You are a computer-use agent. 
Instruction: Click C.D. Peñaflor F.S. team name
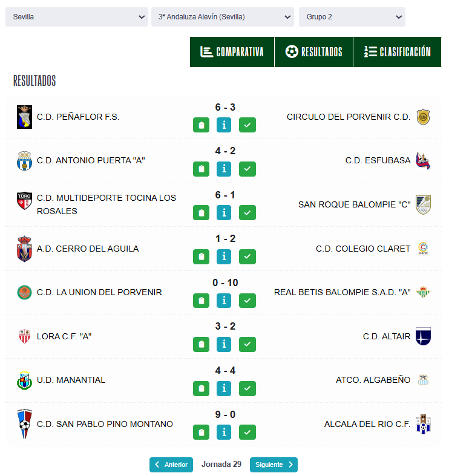(x=78, y=117)
